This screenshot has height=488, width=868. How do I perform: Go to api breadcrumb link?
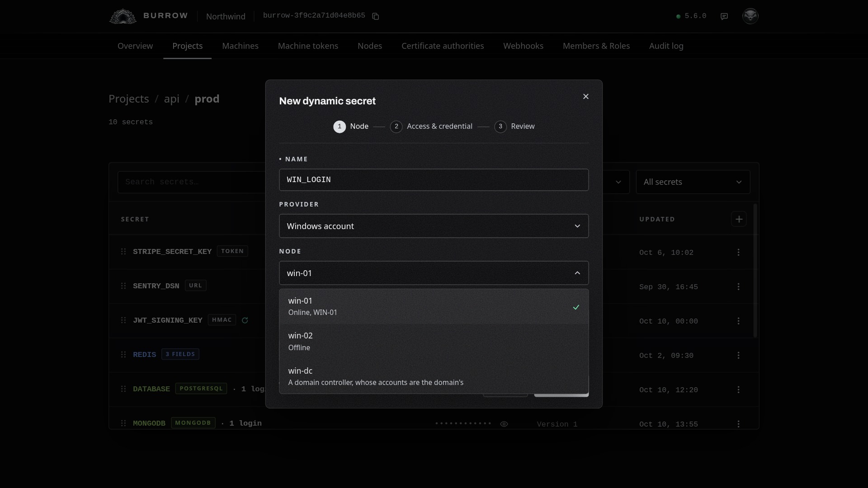click(172, 99)
